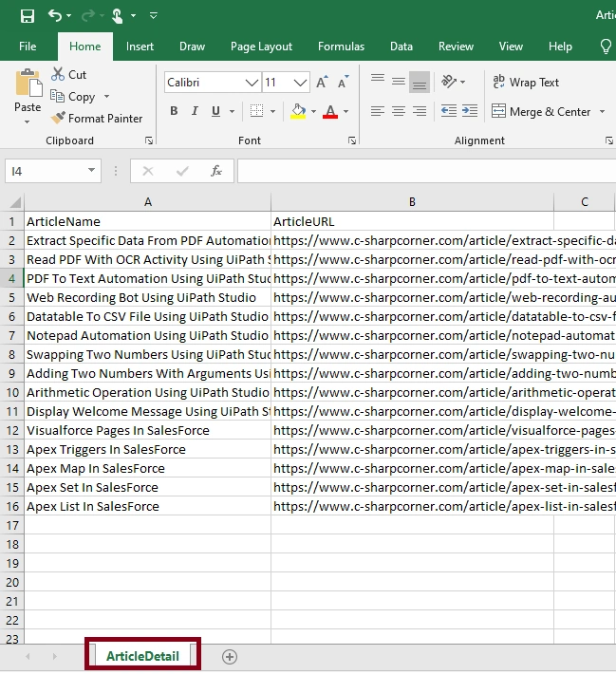Decrease font size with small A icon
This screenshot has width=616, height=674.
click(343, 82)
